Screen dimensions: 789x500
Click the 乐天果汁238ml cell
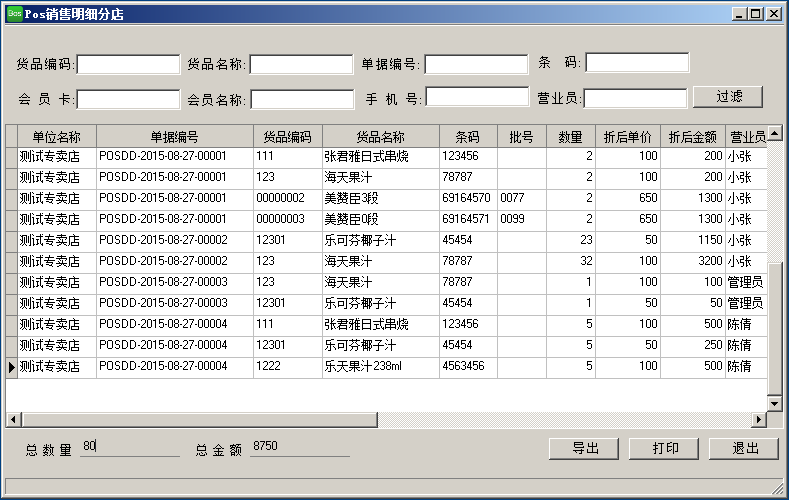381,366
